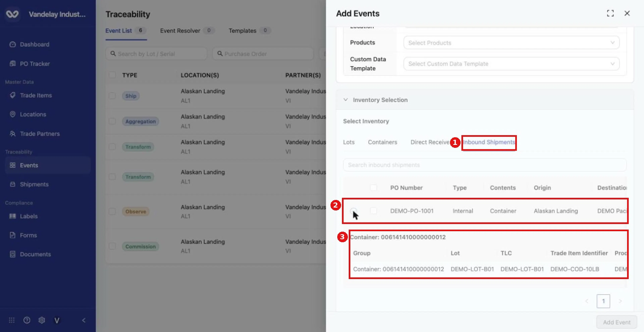Image resolution: width=644 pixels, height=332 pixels.
Task: Open the V user avatar menu
Action: (x=57, y=320)
